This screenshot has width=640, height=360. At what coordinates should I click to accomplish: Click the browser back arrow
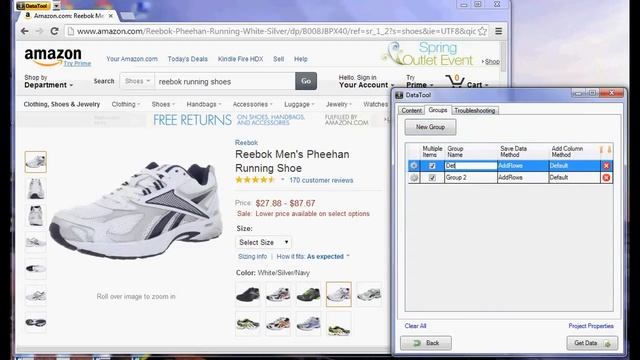point(24,31)
